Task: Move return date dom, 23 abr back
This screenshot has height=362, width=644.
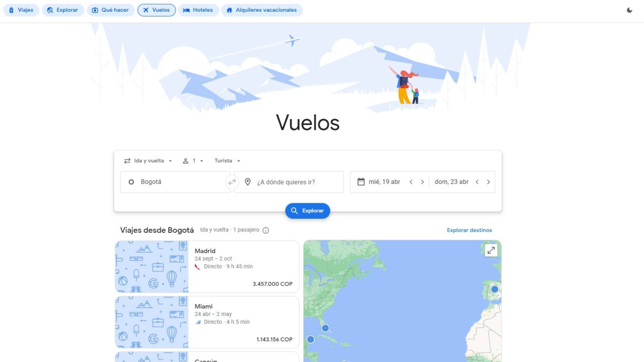Action: click(477, 182)
